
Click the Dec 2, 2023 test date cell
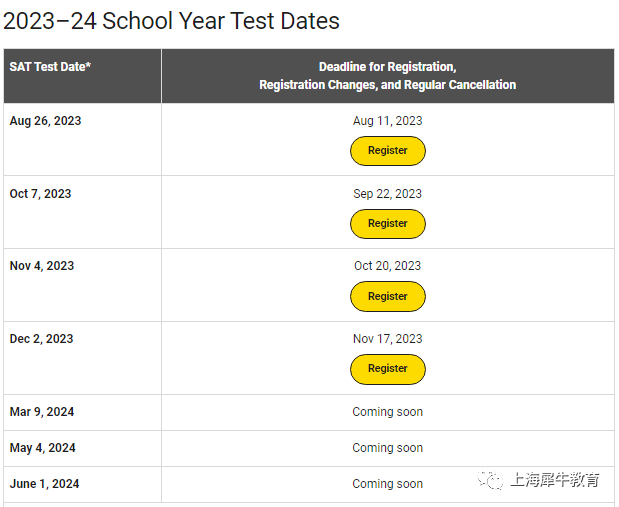coord(83,358)
